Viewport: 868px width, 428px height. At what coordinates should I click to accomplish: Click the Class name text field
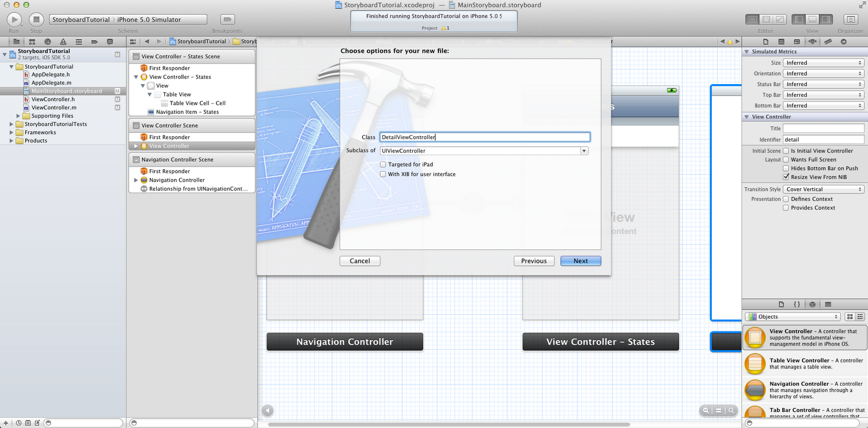(484, 137)
